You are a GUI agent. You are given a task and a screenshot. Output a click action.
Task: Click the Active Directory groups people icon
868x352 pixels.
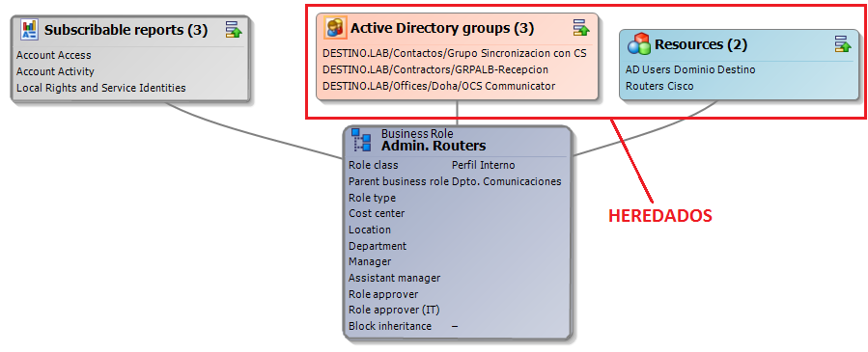tap(335, 28)
